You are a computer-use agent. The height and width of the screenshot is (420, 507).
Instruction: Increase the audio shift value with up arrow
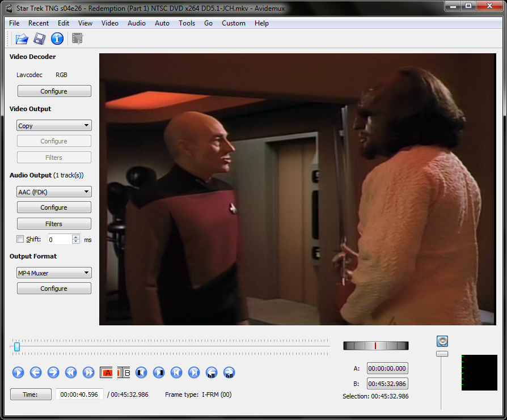pos(76,237)
